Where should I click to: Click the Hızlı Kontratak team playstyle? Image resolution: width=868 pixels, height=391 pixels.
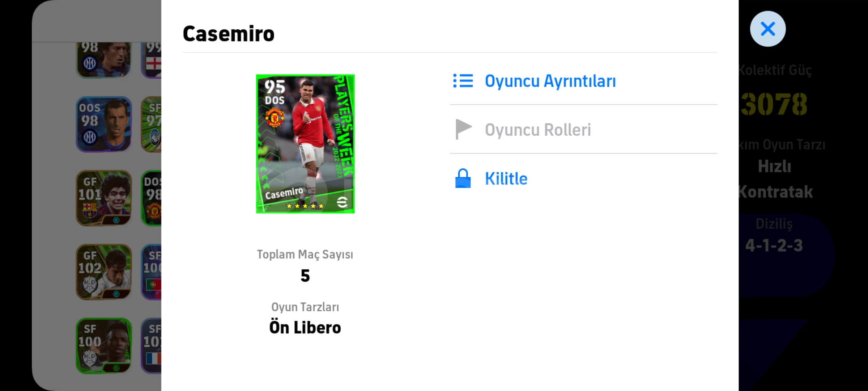(x=775, y=179)
